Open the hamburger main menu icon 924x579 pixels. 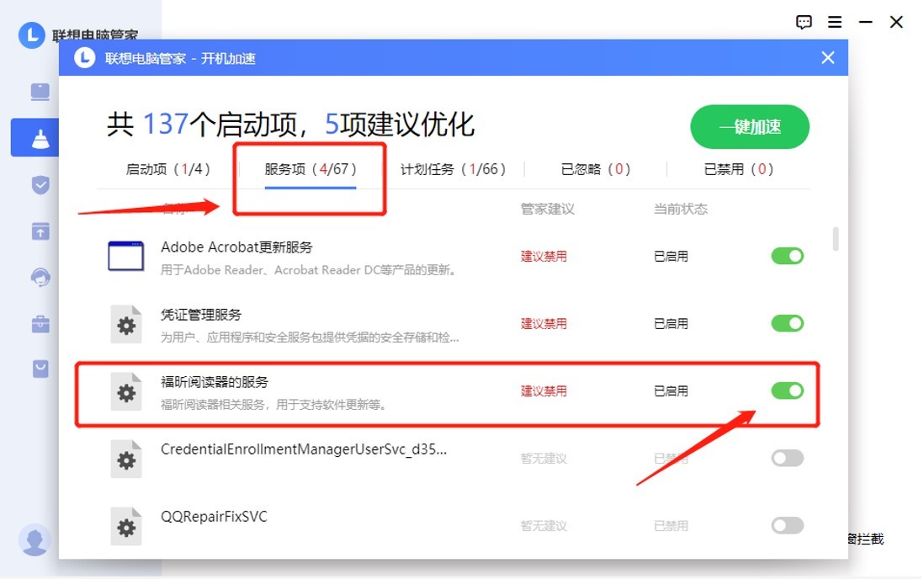pos(835,23)
